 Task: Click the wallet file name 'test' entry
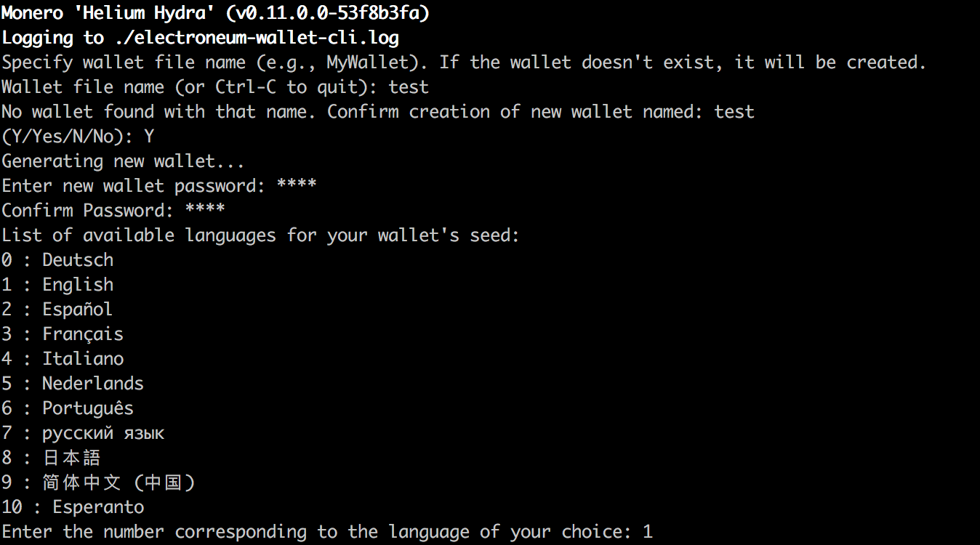tap(409, 87)
